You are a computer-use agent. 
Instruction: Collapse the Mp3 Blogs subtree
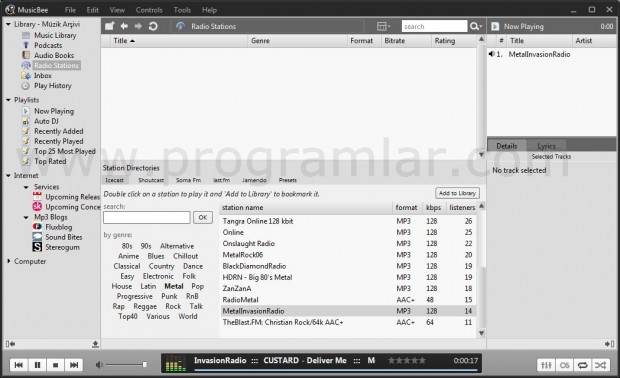26,217
